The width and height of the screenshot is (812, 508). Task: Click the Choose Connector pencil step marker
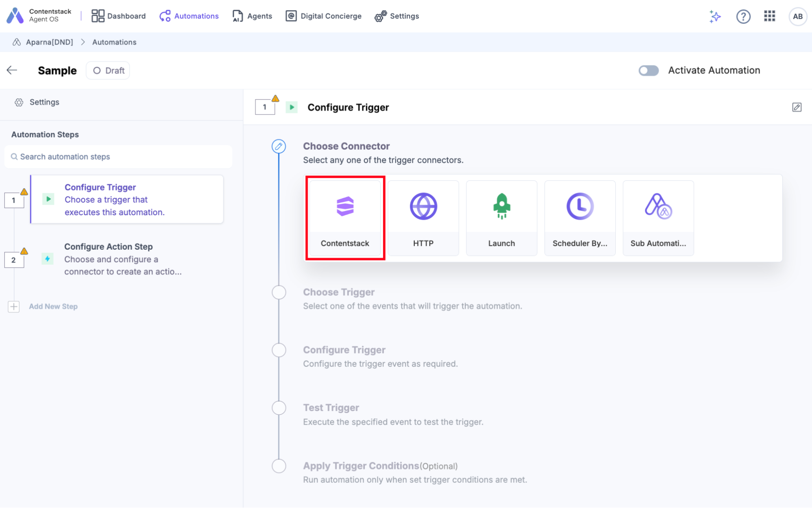pyautogui.click(x=279, y=147)
